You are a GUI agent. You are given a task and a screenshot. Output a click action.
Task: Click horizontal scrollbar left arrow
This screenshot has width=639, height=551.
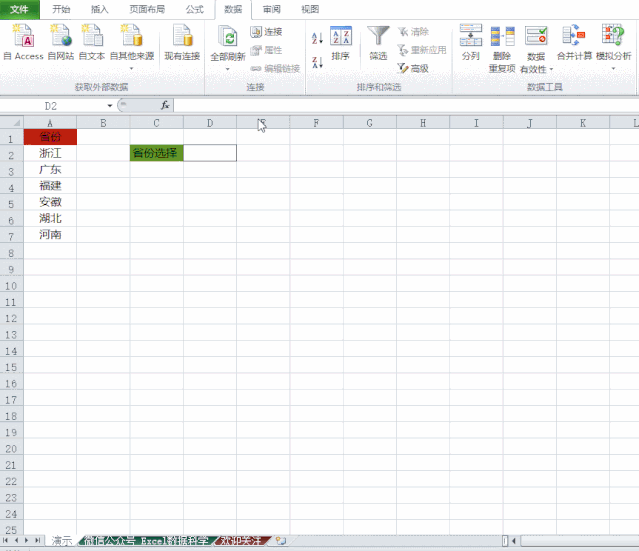(514, 541)
